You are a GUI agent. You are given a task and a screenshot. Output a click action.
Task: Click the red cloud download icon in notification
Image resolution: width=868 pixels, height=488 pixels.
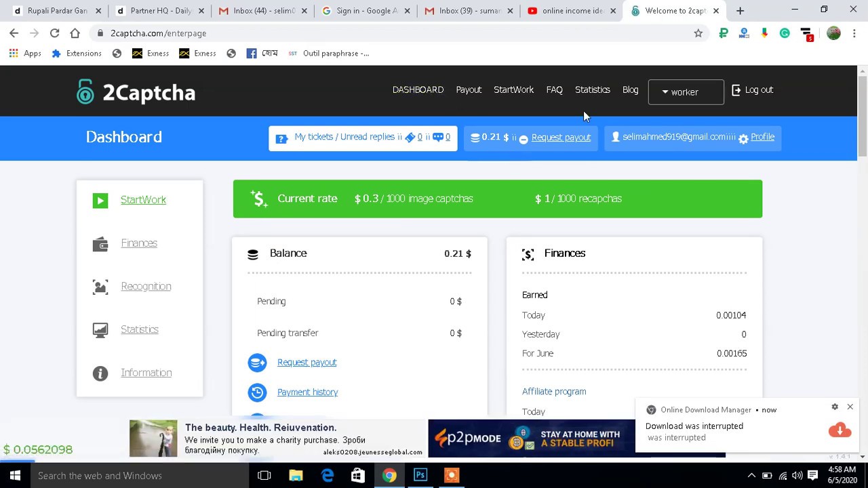pos(840,430)
